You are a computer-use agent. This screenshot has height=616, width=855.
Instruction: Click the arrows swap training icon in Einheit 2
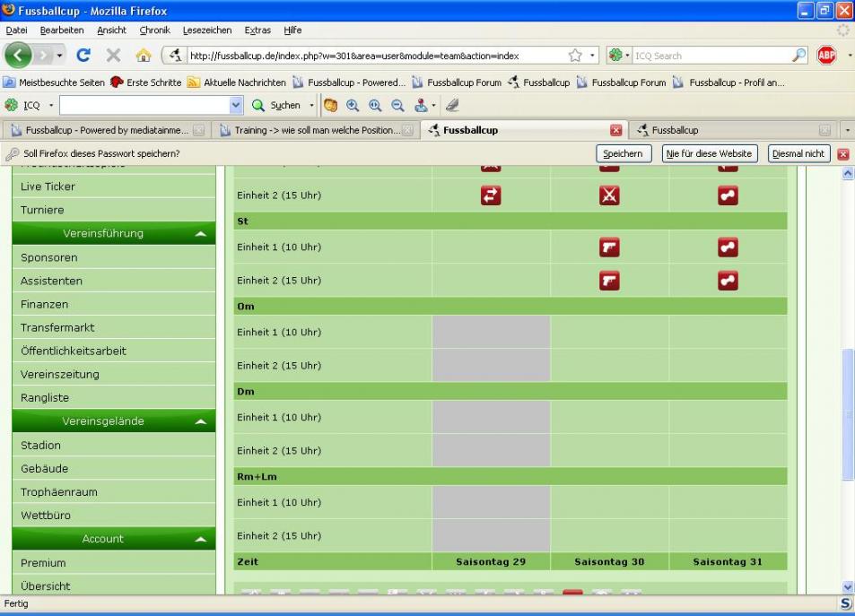[x=491, y=195]
